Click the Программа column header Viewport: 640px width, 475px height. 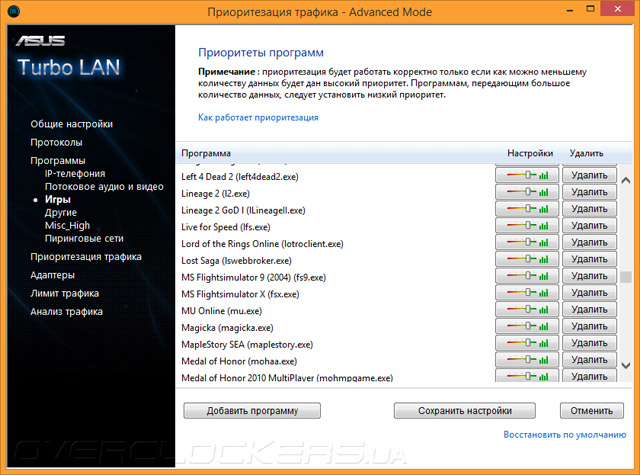206,153
